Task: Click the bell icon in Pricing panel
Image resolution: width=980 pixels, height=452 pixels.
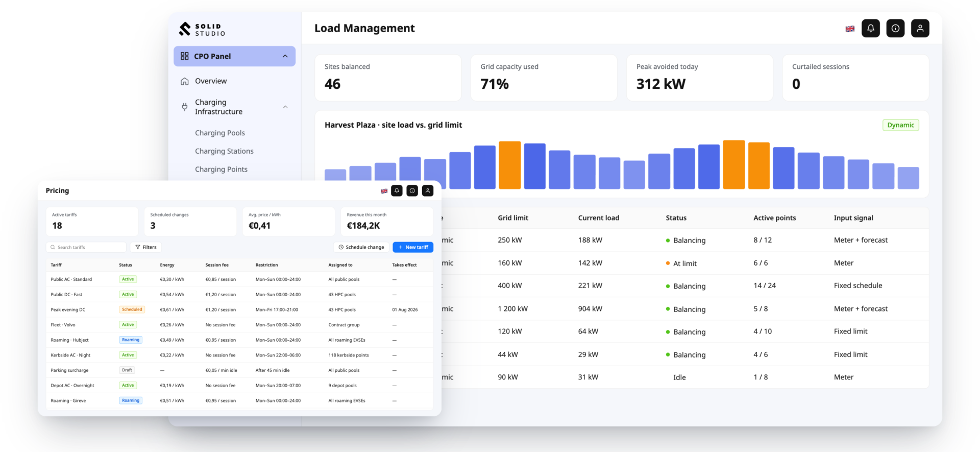Action: click(397, 191)
